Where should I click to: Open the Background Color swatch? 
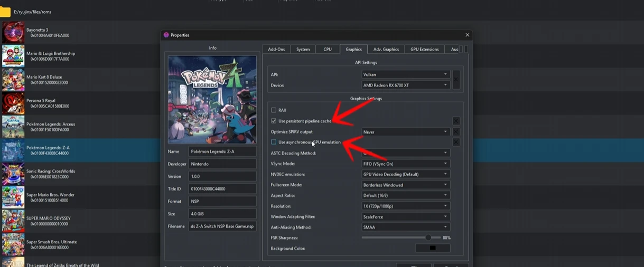pos(433,248)
